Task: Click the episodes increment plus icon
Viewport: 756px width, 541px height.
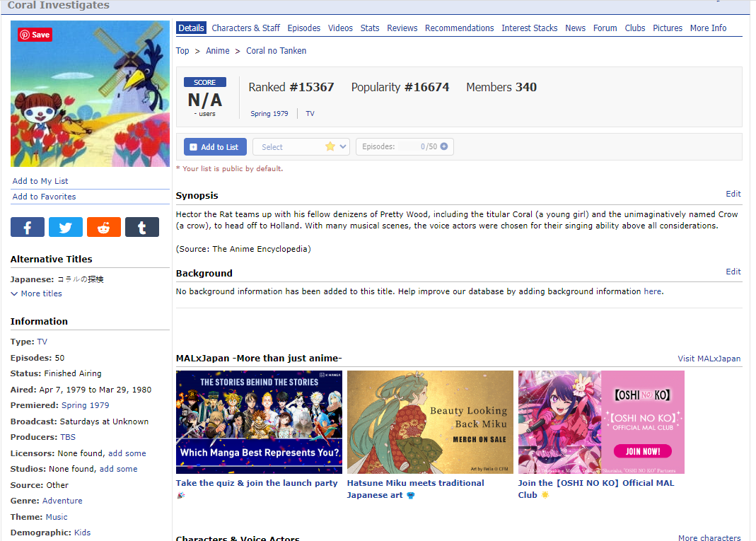Action: [x=444, y=146]
